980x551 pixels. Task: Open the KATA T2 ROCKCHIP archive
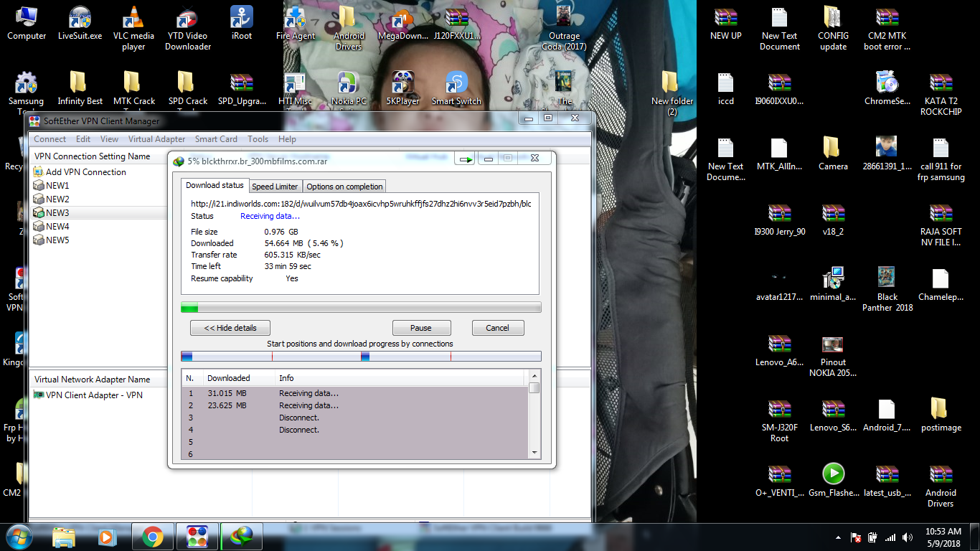click(941, 94)
